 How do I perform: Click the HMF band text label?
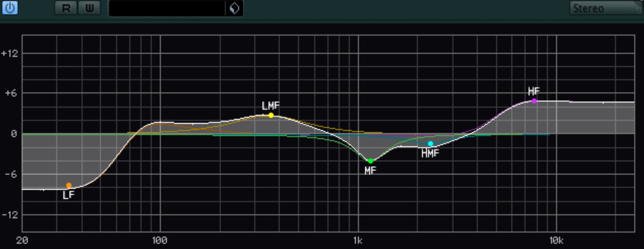(430, 153)
